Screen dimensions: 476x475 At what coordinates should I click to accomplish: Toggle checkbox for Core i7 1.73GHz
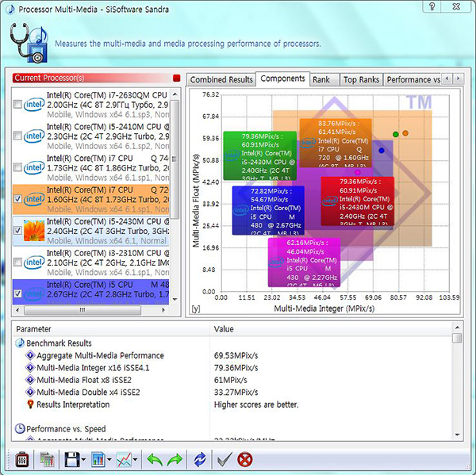click(x=18, y=167)
